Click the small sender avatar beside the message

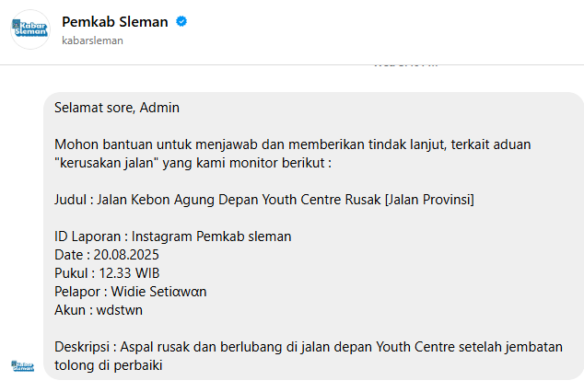point(22,365)
